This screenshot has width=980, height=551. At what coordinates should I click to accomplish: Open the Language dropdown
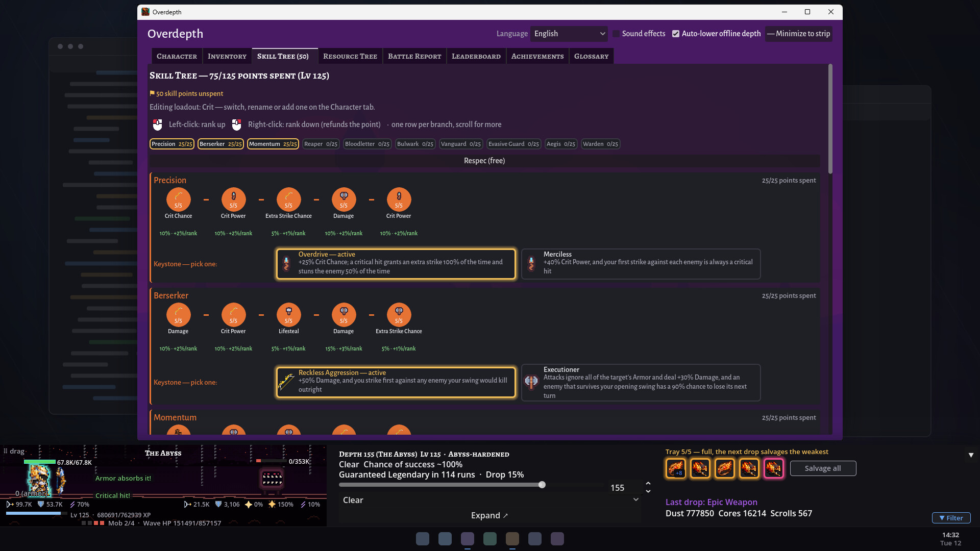pyautogui.click(x=569, y=34)
